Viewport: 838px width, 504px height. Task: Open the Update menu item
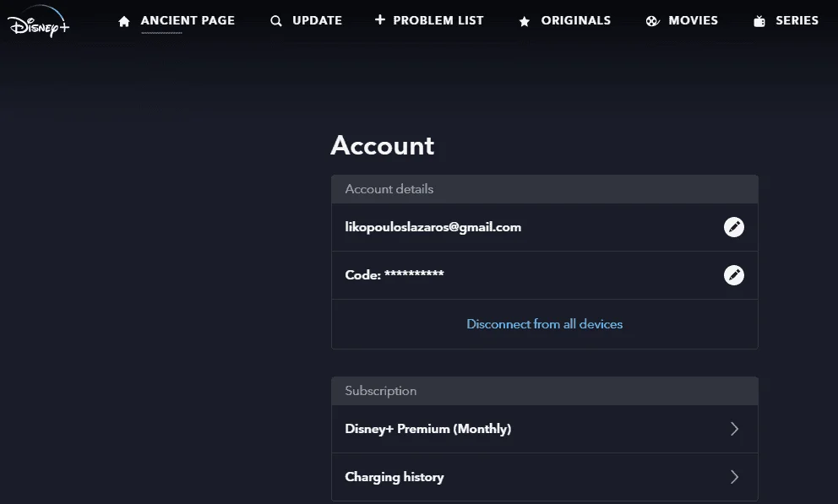click(x=317, y=20)
